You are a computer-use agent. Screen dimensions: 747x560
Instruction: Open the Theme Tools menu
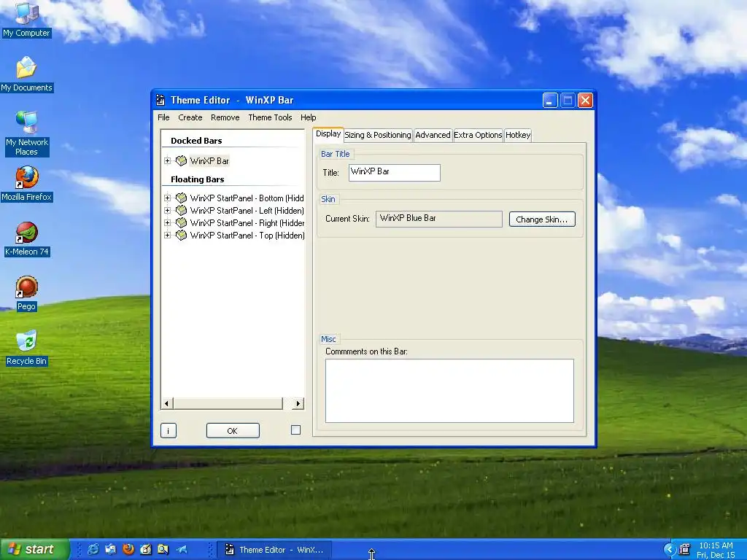point(270,117)
